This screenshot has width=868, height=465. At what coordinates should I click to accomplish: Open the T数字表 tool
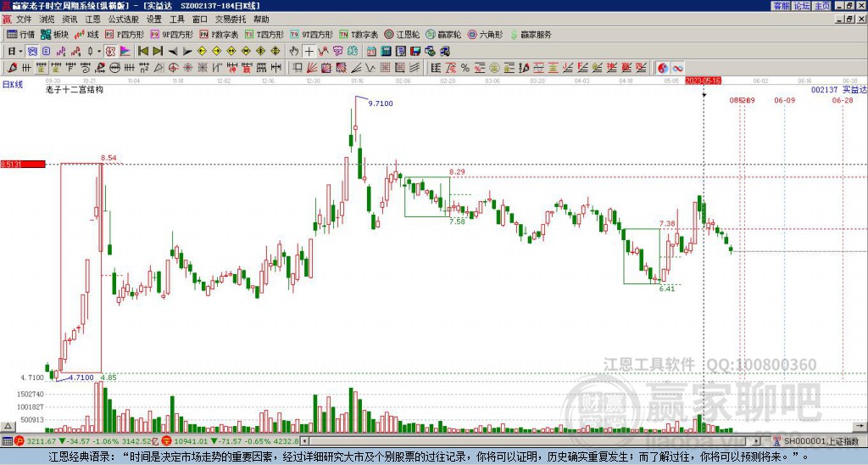point(359,34)
